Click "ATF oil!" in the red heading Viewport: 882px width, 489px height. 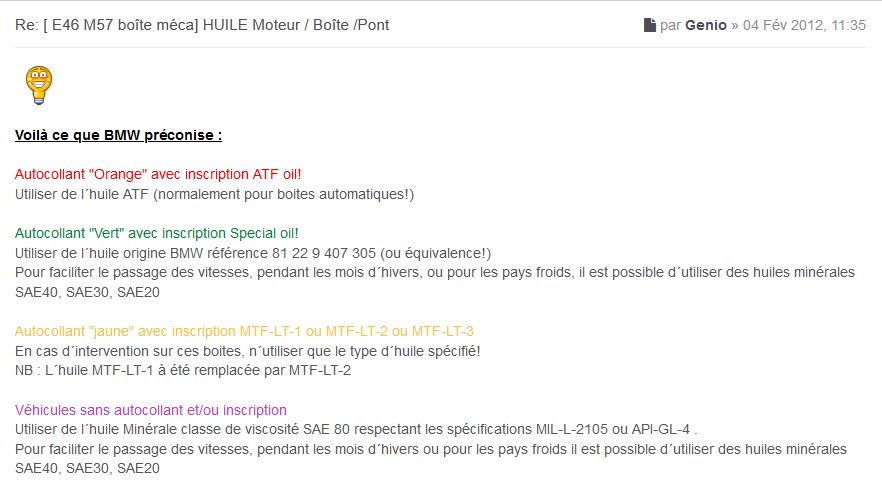pyautogui.click(x=274, y=174)
